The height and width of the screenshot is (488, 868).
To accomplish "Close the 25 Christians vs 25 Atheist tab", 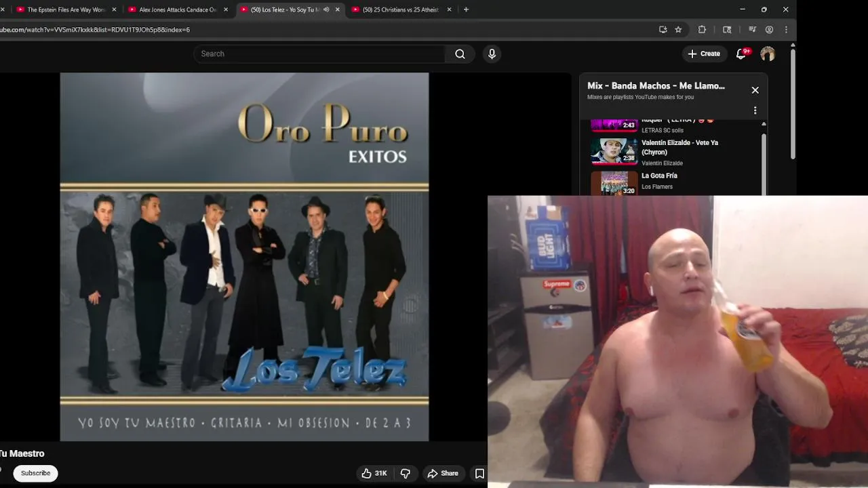I will coord(449,9).
